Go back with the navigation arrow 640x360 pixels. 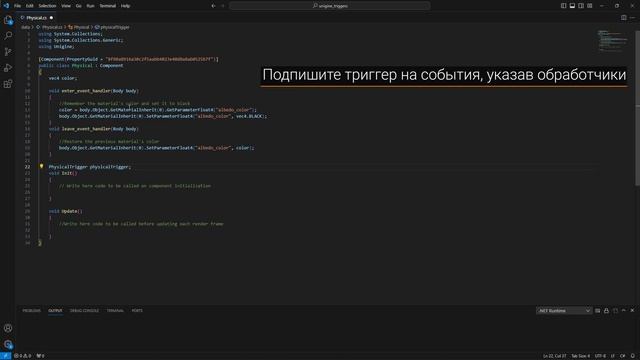(213, 6)
